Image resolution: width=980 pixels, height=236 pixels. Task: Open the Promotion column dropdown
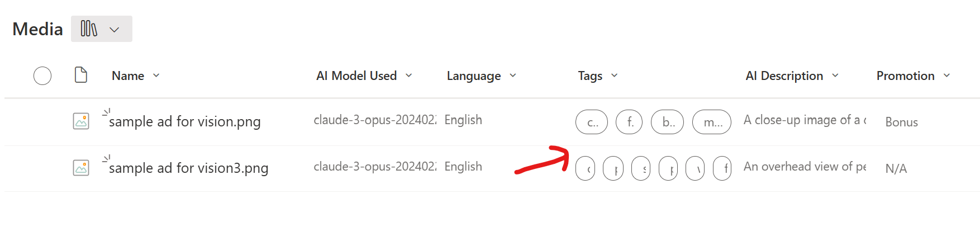tap(946, 75)
